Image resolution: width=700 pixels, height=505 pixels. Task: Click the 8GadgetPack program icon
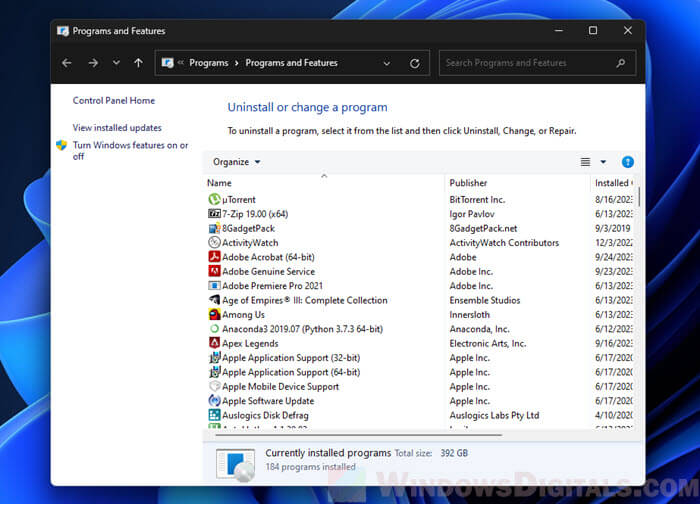pos(214,228)
